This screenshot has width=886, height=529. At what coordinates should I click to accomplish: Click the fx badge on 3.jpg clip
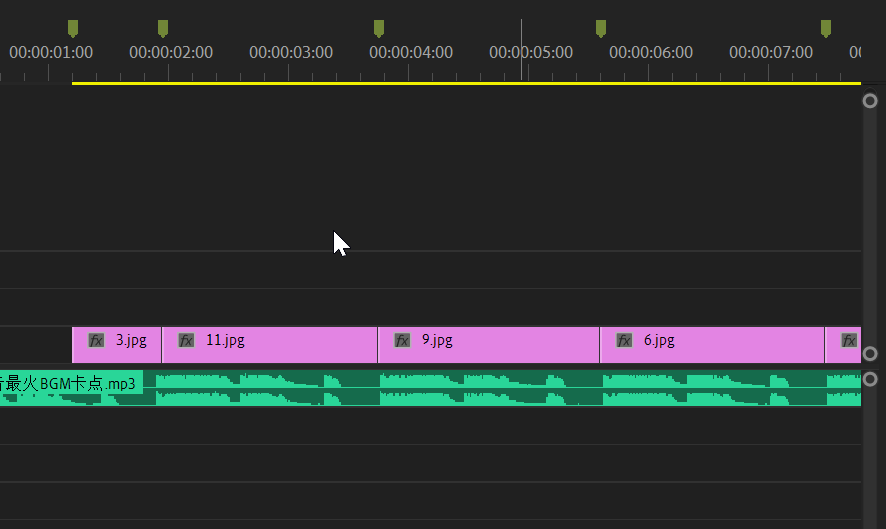coord(96,341)
